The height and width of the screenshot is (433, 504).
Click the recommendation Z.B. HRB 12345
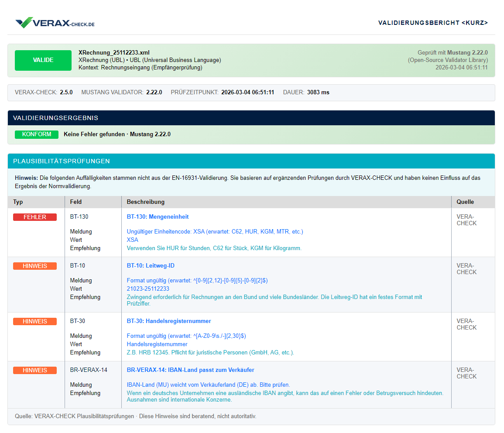210,352
